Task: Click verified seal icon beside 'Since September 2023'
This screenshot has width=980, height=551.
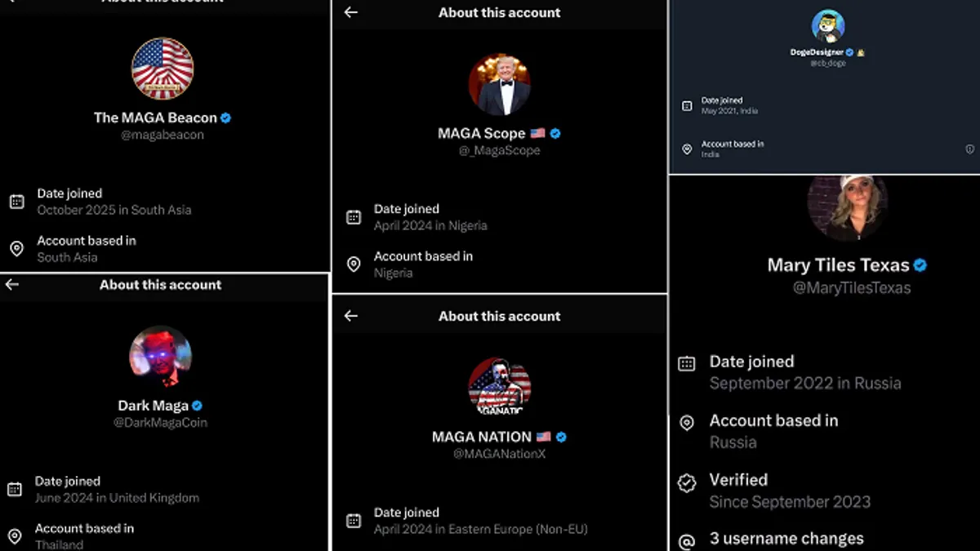Action: click(x=687, y=483)
